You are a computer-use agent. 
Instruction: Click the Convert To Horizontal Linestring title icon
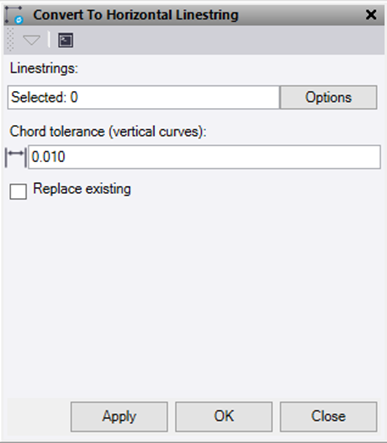(x=14, y=15)
